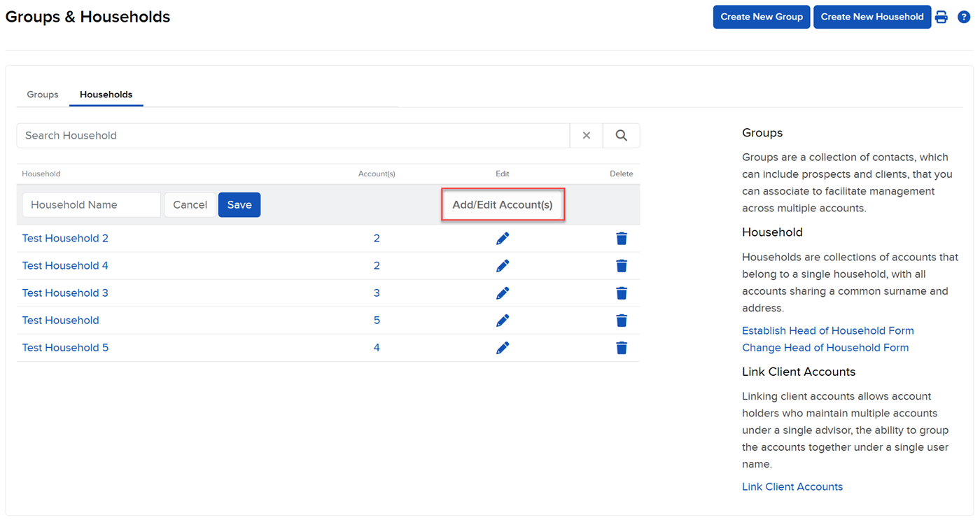The height and width of the screenshot is (520, 980).
Task: Open Test Household 4 link
Action: pos(65,266)
